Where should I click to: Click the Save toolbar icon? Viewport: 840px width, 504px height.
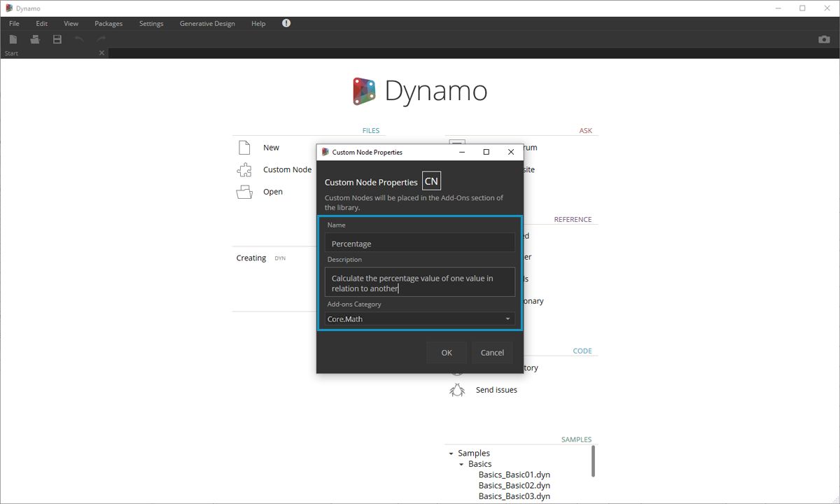point(57,39)
